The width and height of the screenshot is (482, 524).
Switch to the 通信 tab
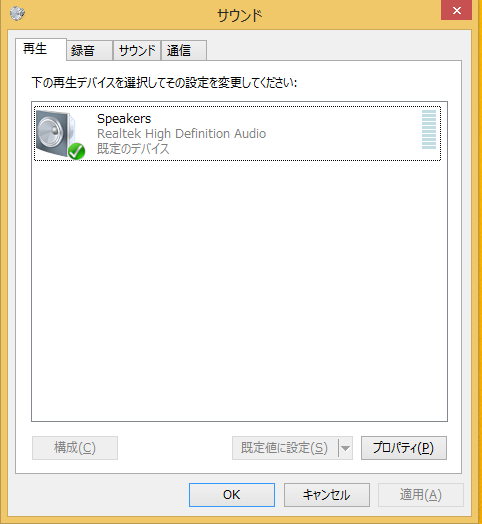184,50
